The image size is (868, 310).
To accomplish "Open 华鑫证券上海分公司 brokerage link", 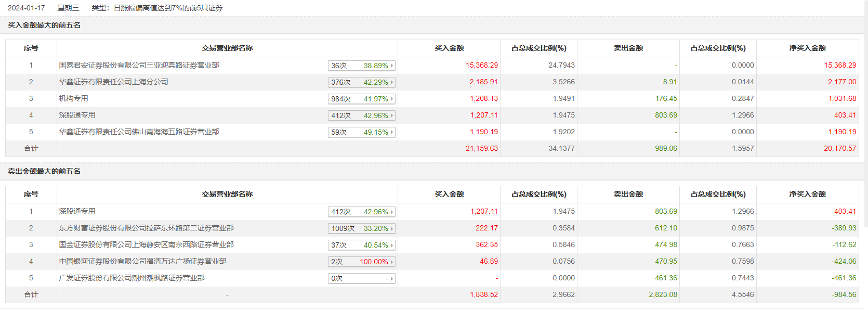I will [113, 82].
